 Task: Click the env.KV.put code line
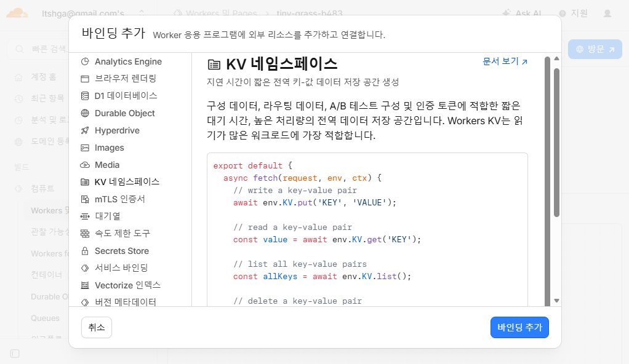(314, 203)
